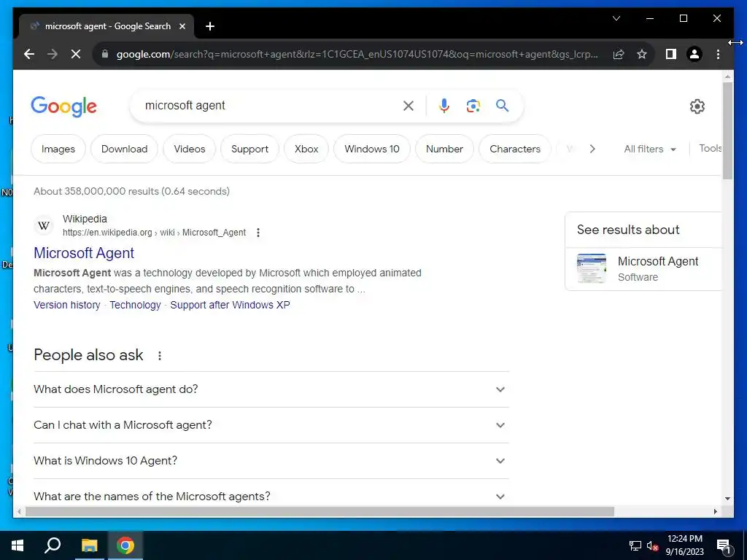Open Technology sublink
The width and height of the screenshot is (747, 560).
[x=135, y=305]
